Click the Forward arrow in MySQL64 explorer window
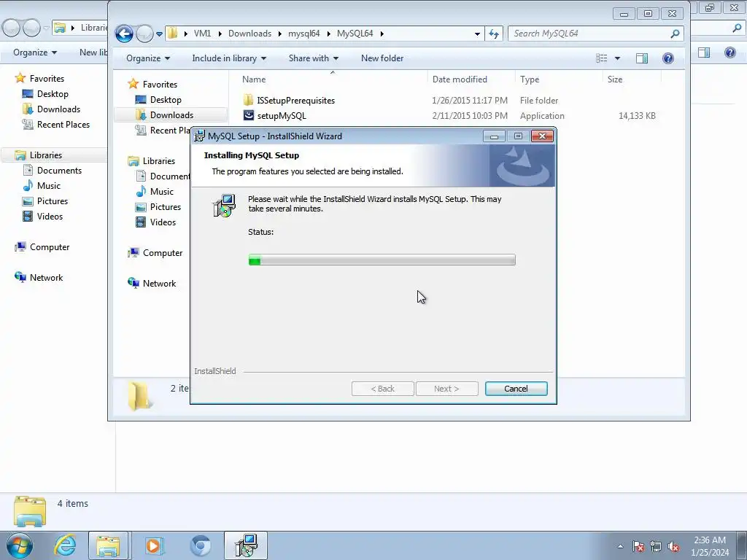The image size is (747, 560). click(144, 34)
